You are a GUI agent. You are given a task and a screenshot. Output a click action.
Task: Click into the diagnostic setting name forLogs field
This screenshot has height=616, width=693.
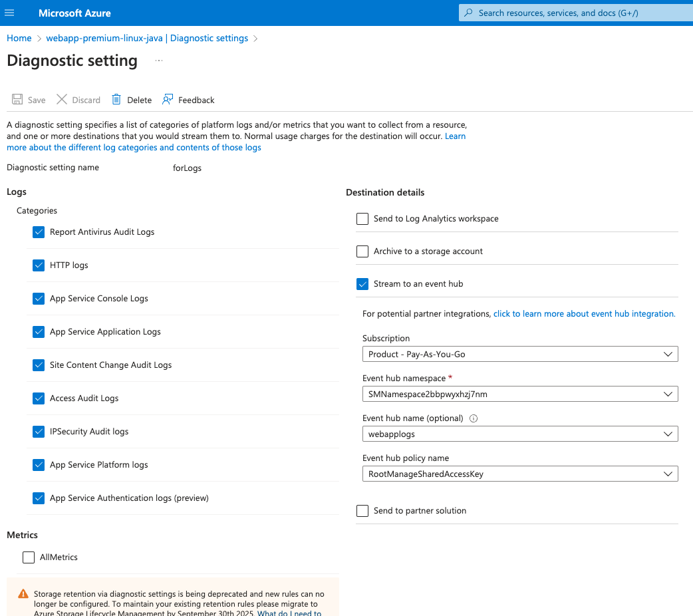pyautogui.click(x=188, y=168)
